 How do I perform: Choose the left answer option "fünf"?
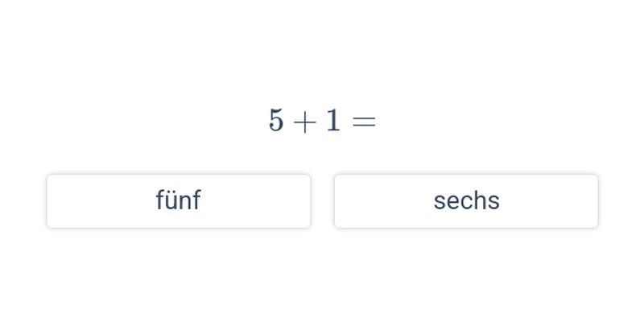pos(178,201)
